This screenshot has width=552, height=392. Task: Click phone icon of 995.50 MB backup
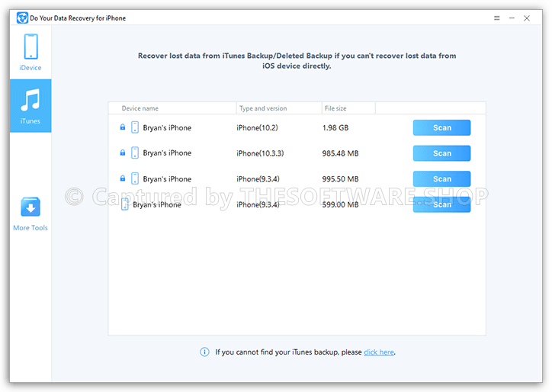click(135, 178)
